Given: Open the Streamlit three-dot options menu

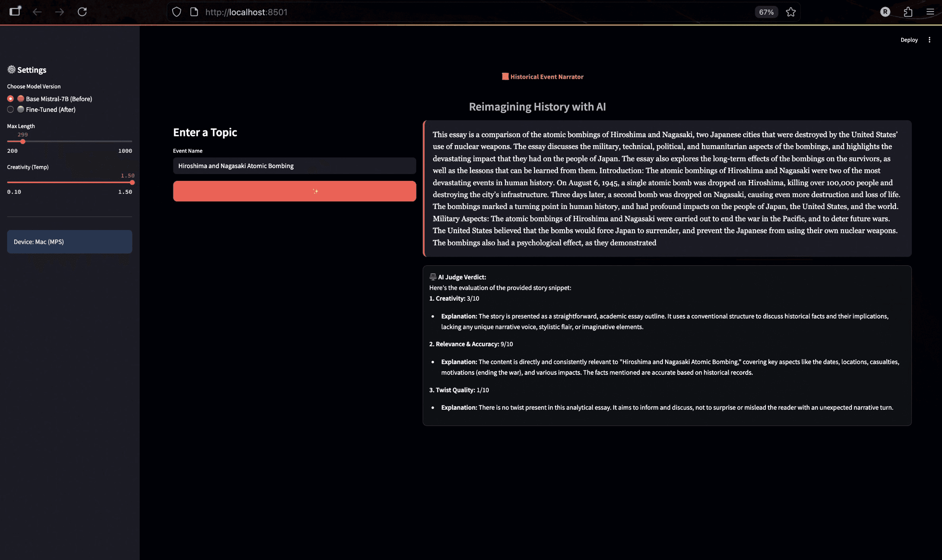Looking at the screenshot, I should (929, 40).
